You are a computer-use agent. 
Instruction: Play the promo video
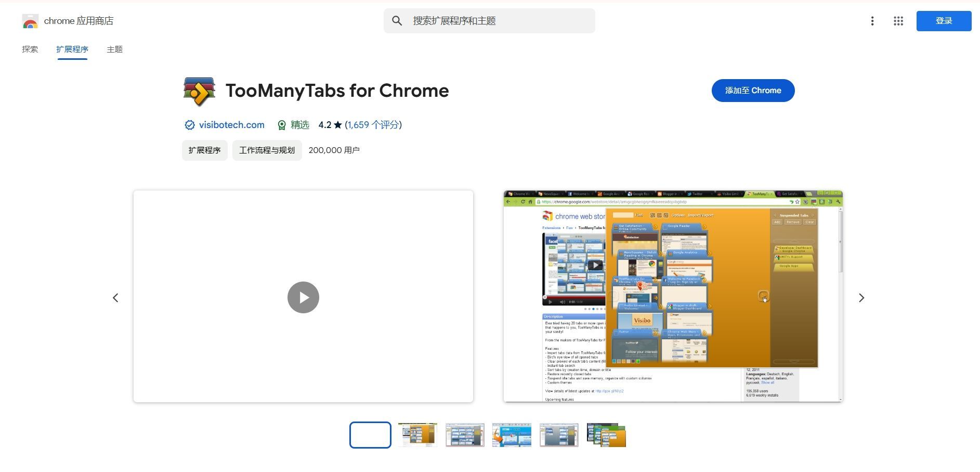click(x=303, y=297)
